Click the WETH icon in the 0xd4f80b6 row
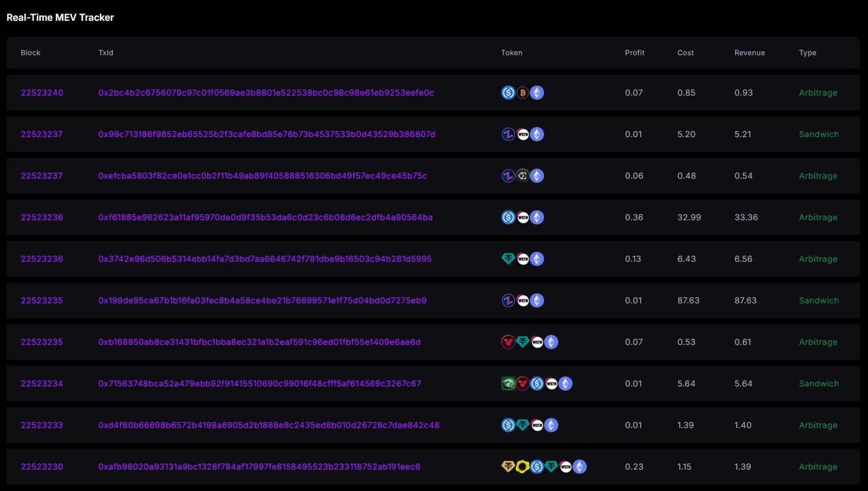The image size is (868, 491). pyautogui.click(x=537, y=425)
